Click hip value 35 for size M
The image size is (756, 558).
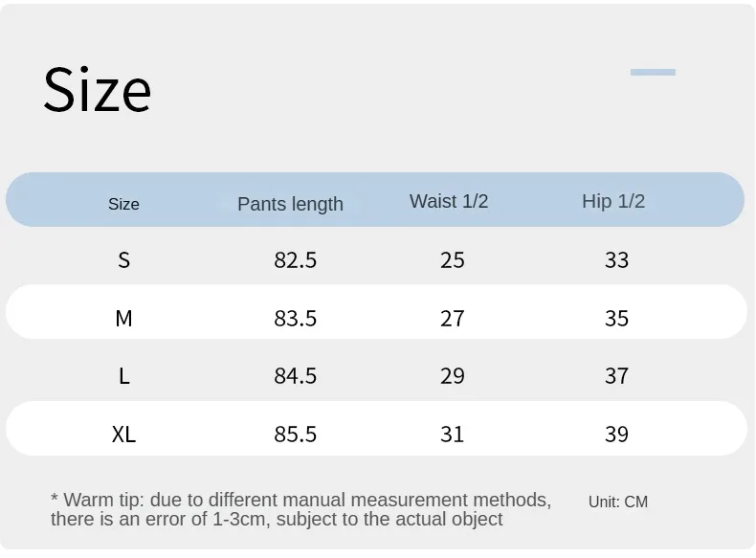[x=616, y=319]
